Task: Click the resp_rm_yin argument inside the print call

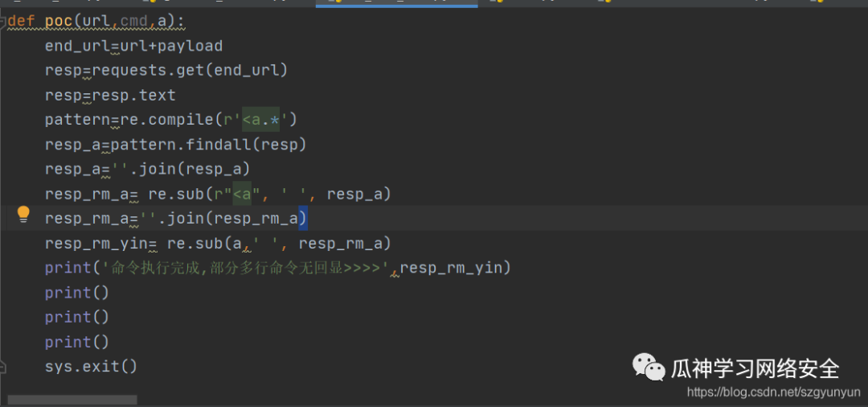Action: tap(451, 268)
